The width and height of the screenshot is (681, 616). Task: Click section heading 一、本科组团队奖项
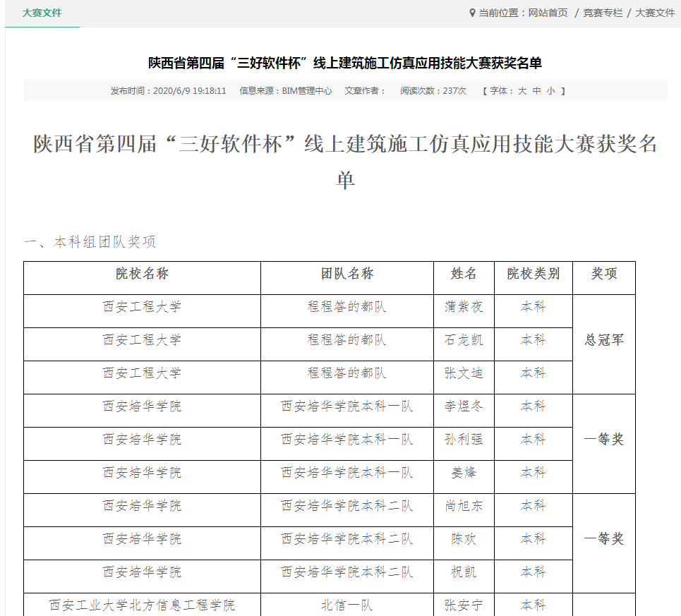90,242
